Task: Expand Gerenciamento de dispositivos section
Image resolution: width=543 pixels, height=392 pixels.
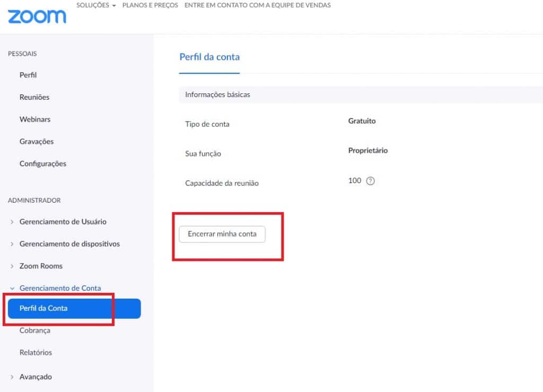Action: point(69,244)
